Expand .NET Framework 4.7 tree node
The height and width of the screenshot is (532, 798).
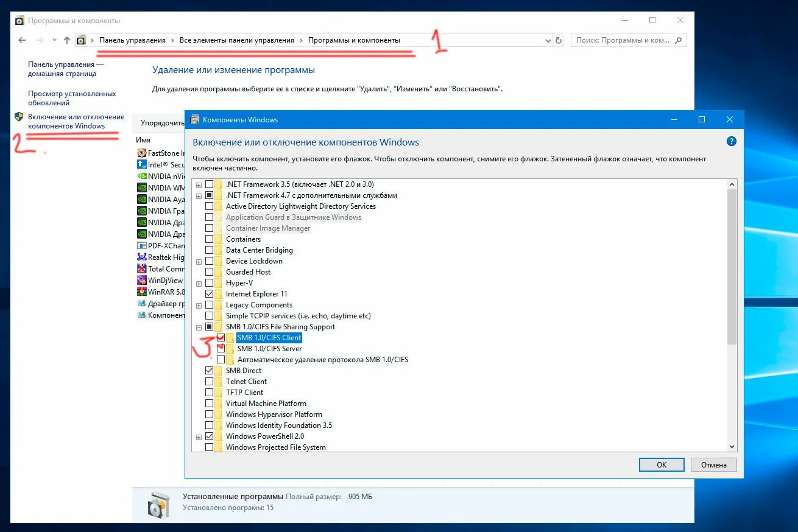pyautogui.click(x=199, y=195)
